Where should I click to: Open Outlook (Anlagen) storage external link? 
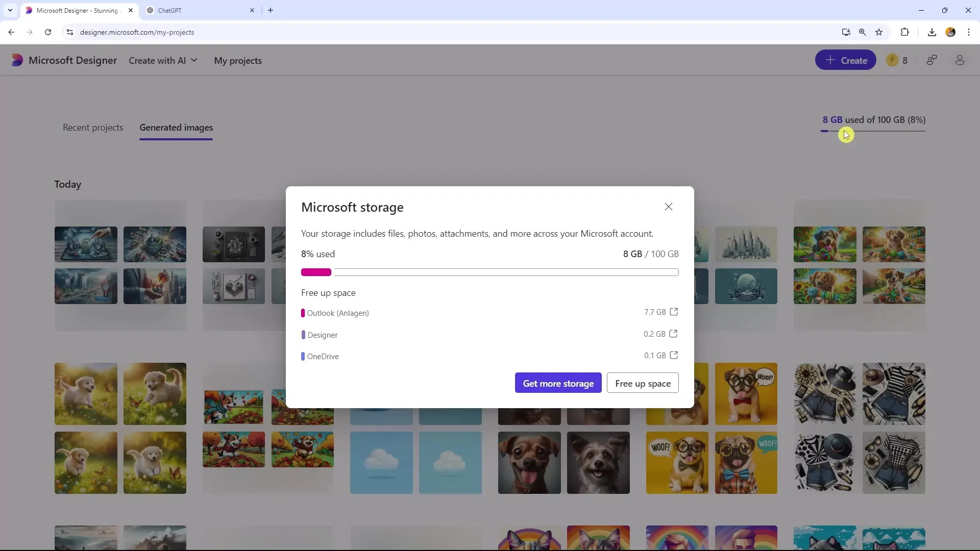[674, 312]
